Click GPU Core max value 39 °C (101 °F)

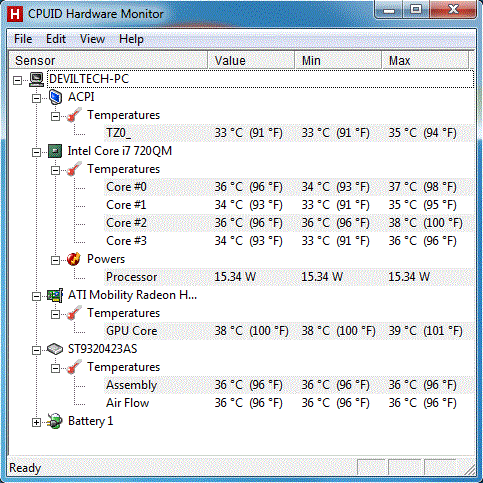(425, 331)
